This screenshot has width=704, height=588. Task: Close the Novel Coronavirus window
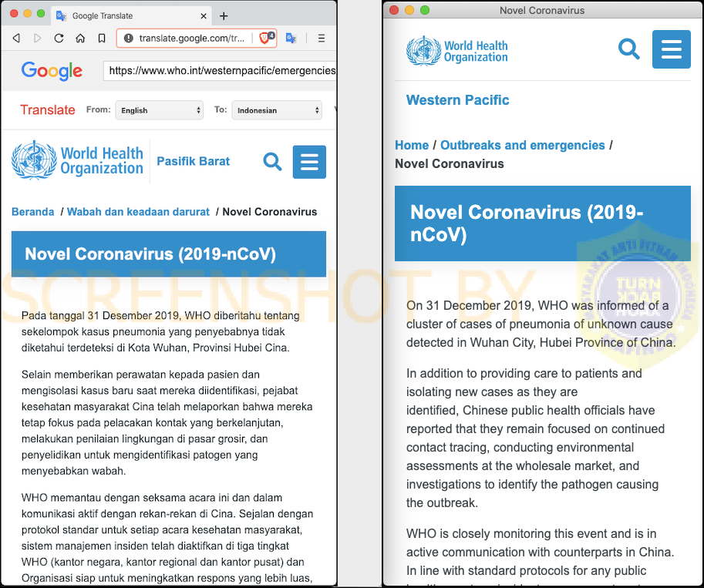point(394,10)
